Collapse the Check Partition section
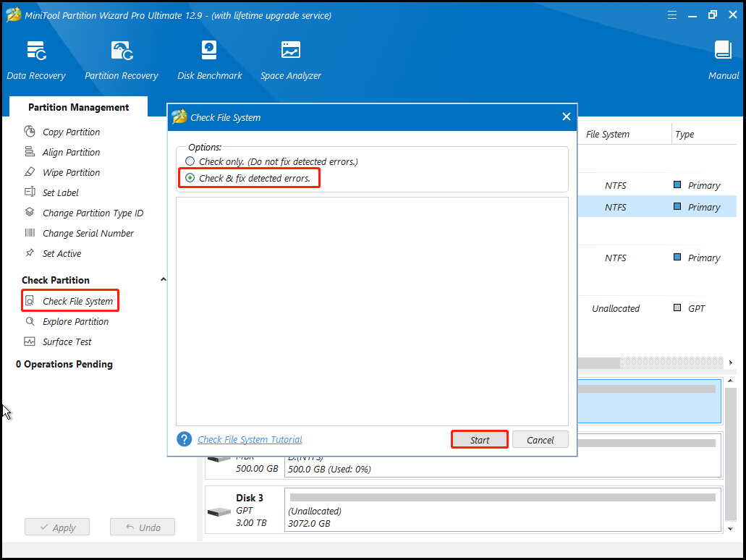The height and width of the screenshot is (560, 746). pos(164,279)
